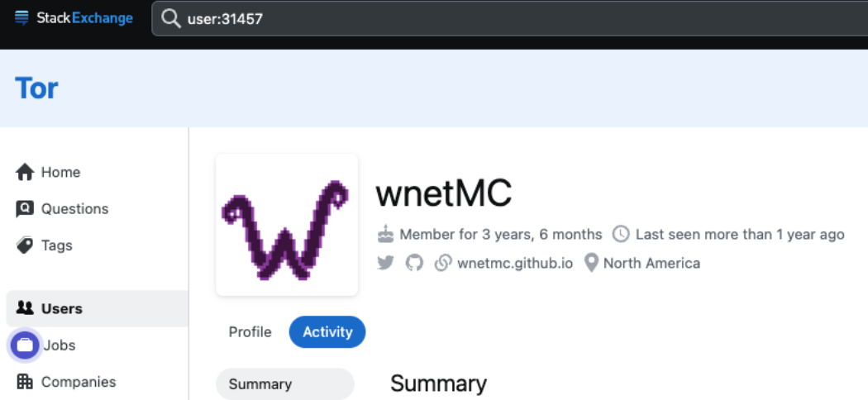Screen dimensions: 868x400
Task: Click the link chain icon beside website
Action: click(443, 263)
